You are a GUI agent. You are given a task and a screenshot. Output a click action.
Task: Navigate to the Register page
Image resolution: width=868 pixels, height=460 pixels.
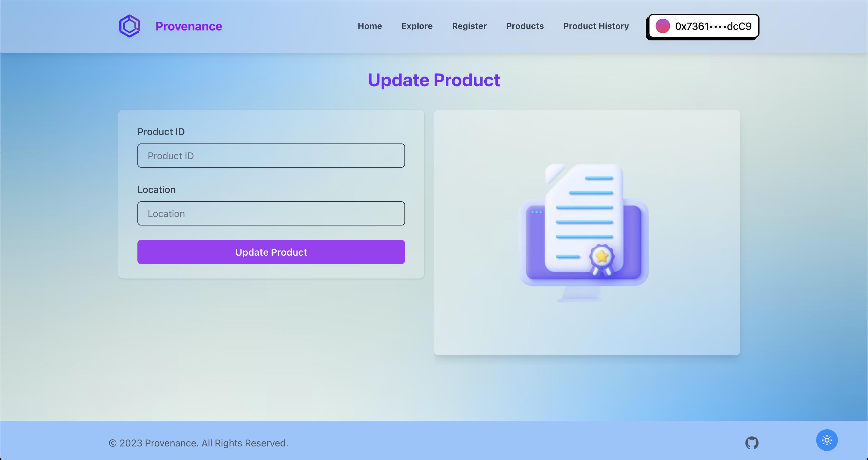(469, 26)
